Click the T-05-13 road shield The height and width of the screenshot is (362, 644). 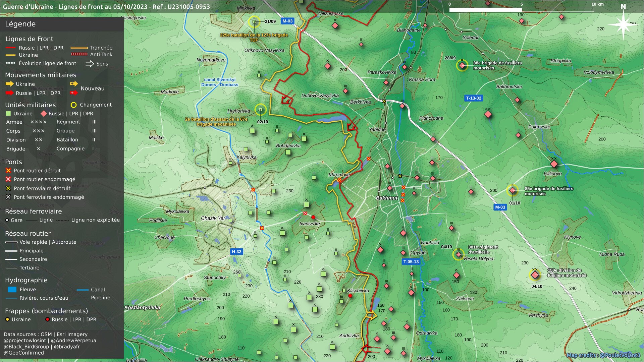(x=411, y=262)
